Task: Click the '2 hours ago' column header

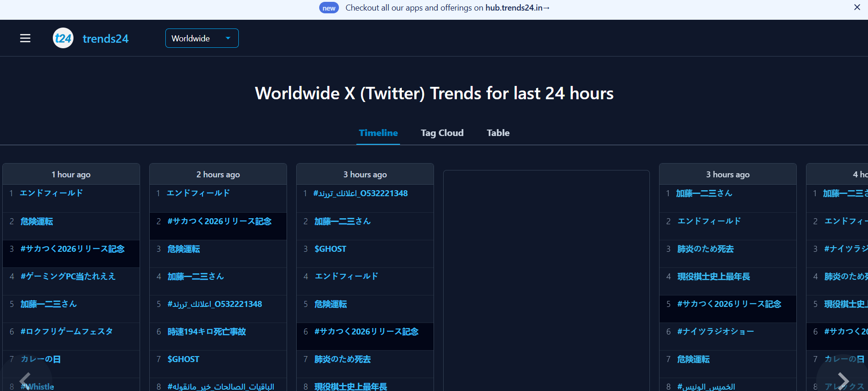Action: pyautogui.click(x=218, y=174)
